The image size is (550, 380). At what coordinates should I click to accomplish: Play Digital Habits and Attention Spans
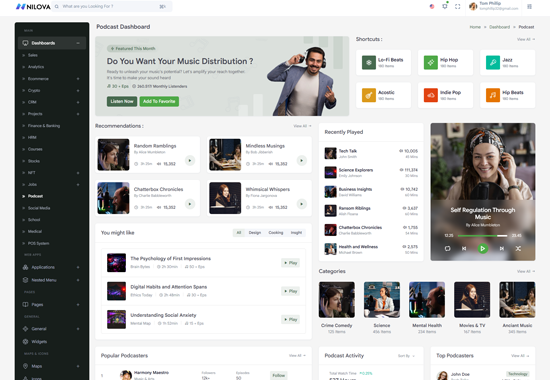coord(290,291)
